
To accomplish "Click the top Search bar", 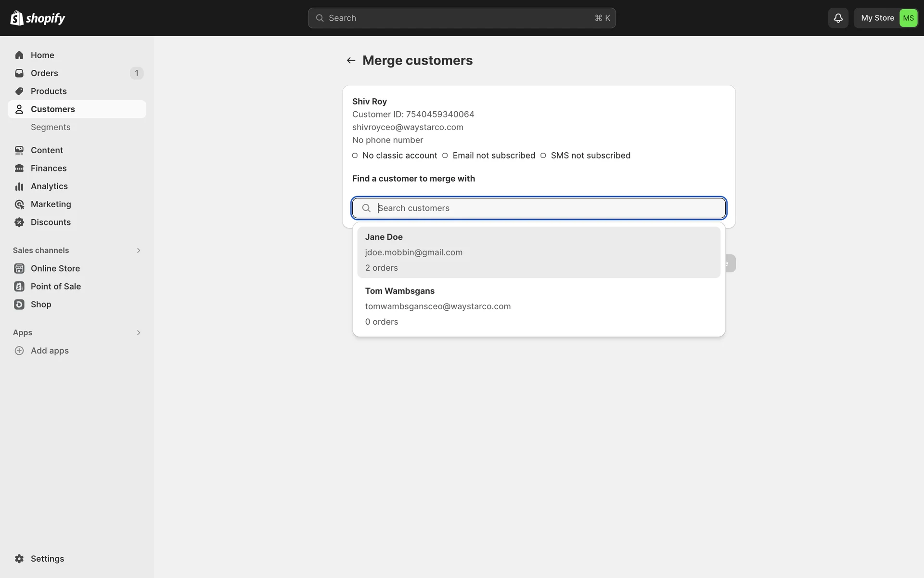I will click(x=461, y=18).
